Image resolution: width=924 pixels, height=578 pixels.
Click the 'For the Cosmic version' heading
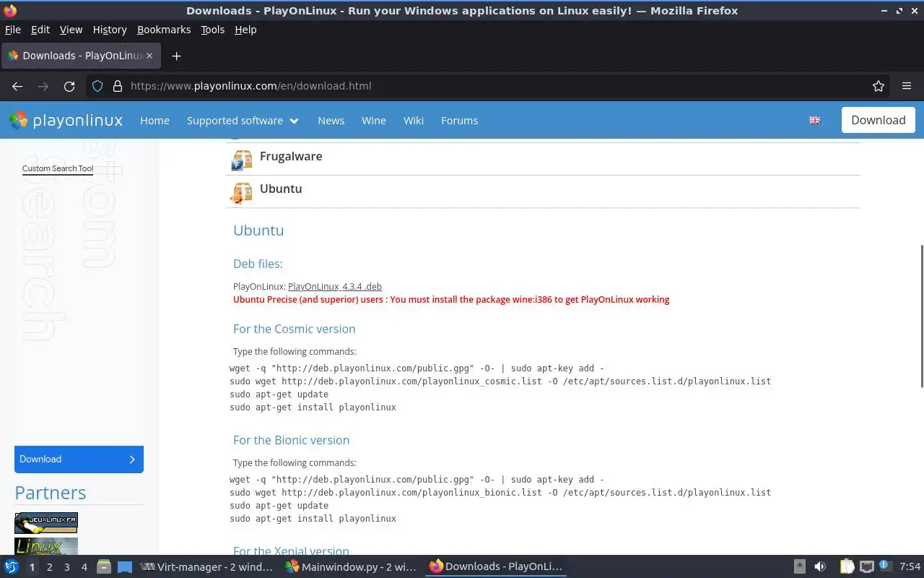pyautogui.click(x=294, y=329)
